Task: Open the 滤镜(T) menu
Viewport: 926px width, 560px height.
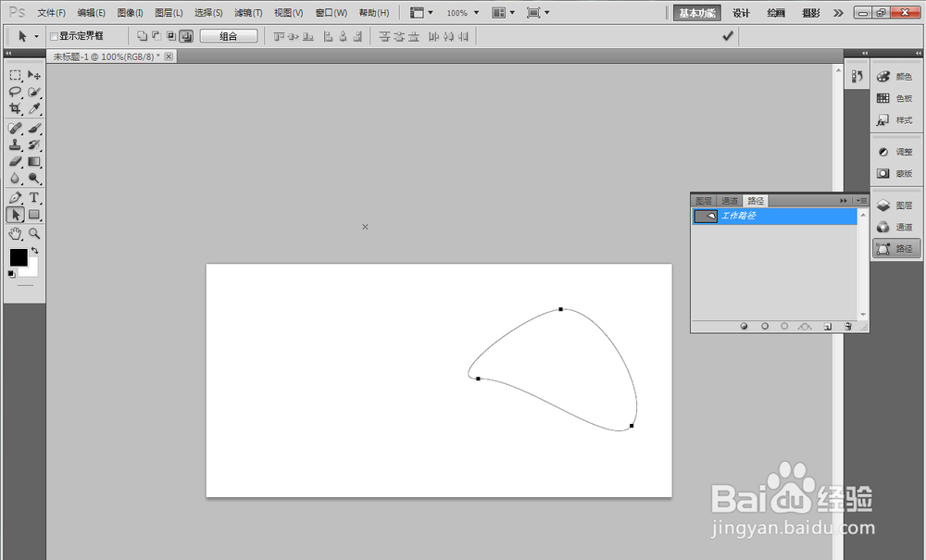Action: click(248, 12)
